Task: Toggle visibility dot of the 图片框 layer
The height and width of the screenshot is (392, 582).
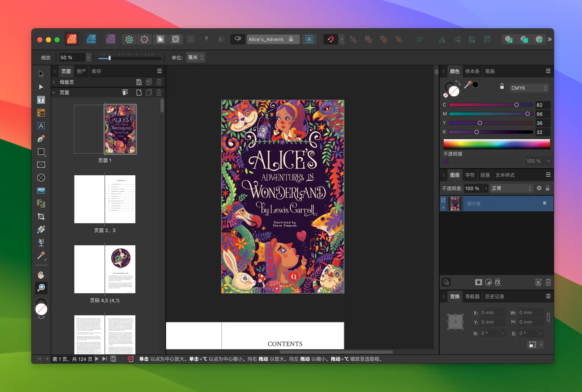Action: pyautogui.click(x=544, y=203)
